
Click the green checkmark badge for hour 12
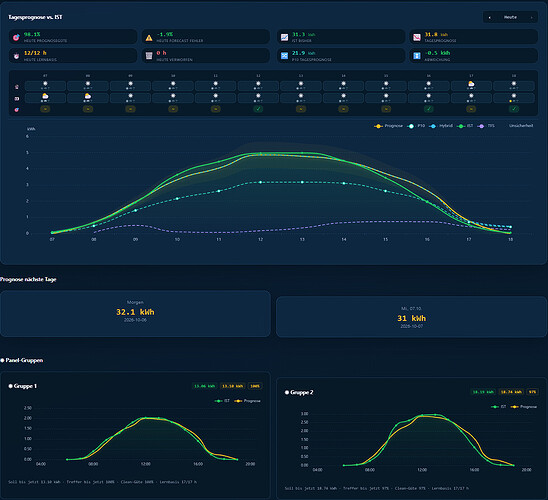click(258, 109)
